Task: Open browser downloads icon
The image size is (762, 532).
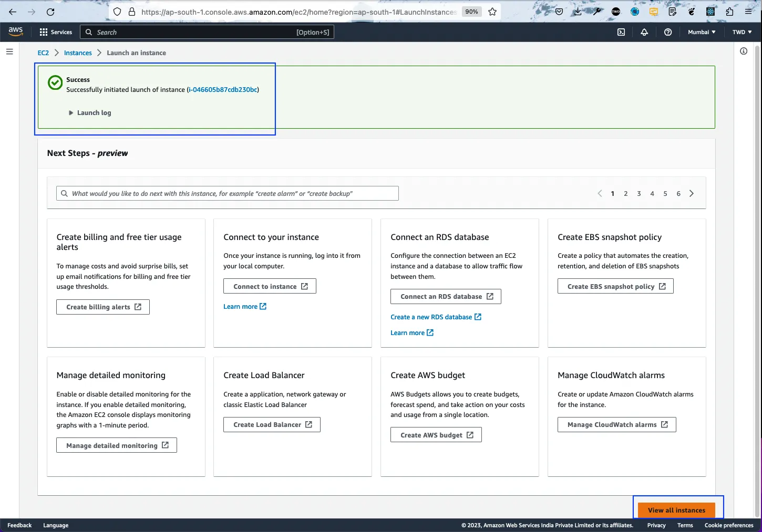Action: pyautogui.click(x=578, y=12)
